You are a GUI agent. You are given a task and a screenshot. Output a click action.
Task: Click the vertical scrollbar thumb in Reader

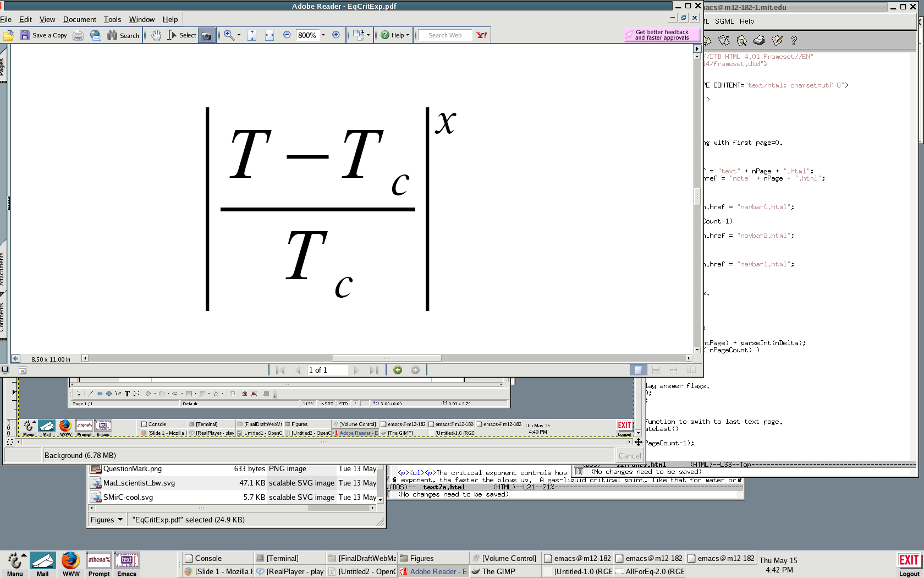(x=697, y=196)
